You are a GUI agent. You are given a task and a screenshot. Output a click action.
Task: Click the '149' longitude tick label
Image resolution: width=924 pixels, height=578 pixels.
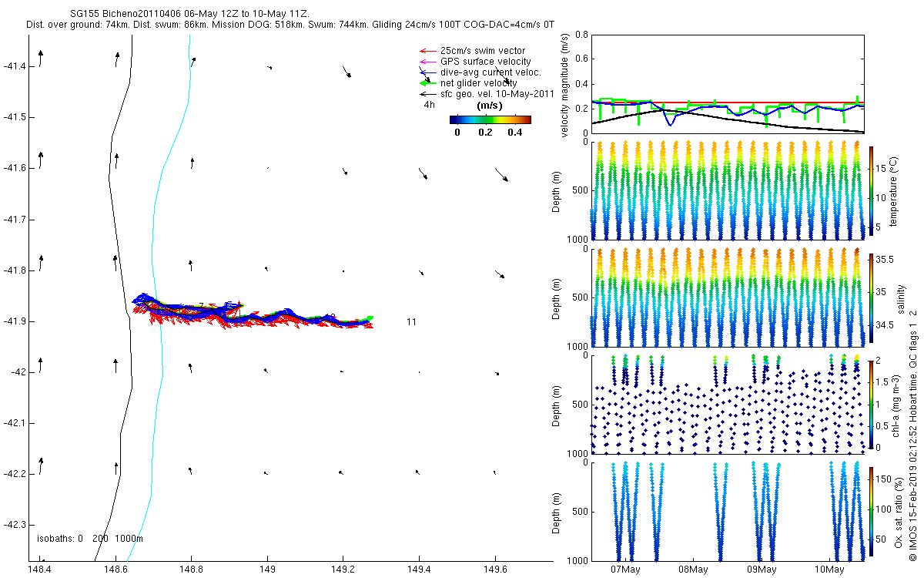pos(266,570)
